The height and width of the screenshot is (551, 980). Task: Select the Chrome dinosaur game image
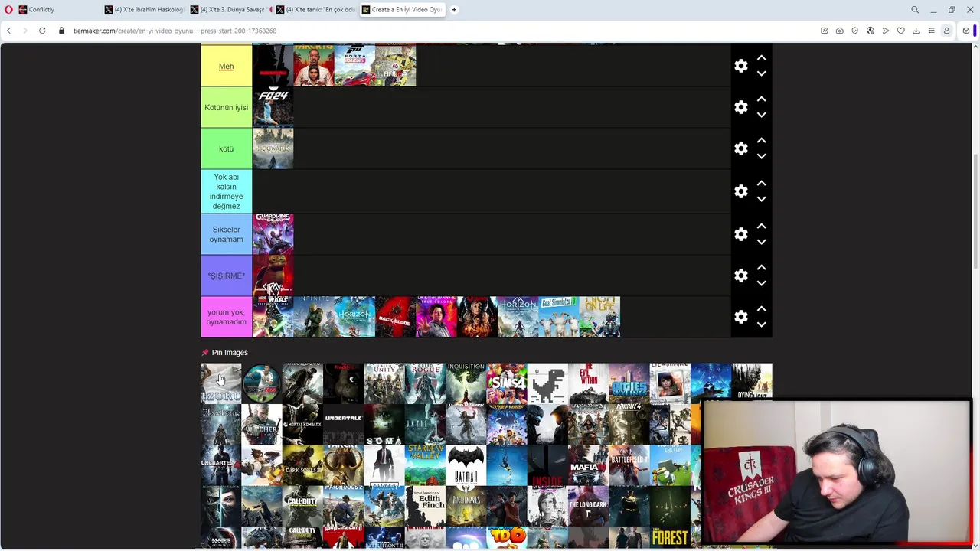[547, 383]
